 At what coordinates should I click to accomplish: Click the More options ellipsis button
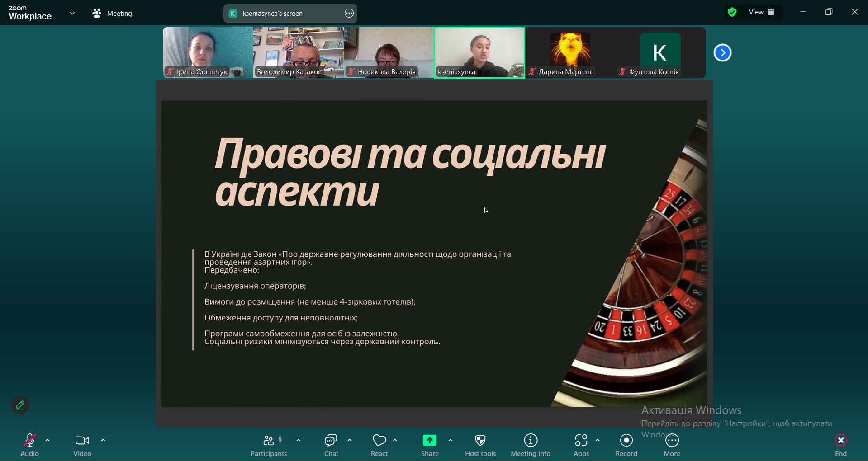pyautogui.click(x=672, y=445)
